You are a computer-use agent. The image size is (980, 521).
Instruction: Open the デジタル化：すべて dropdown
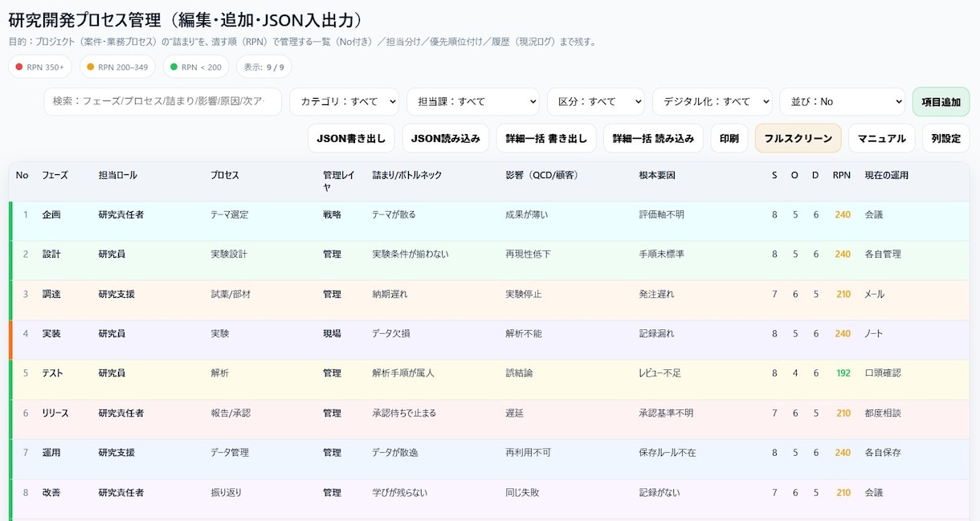(712, 102)
